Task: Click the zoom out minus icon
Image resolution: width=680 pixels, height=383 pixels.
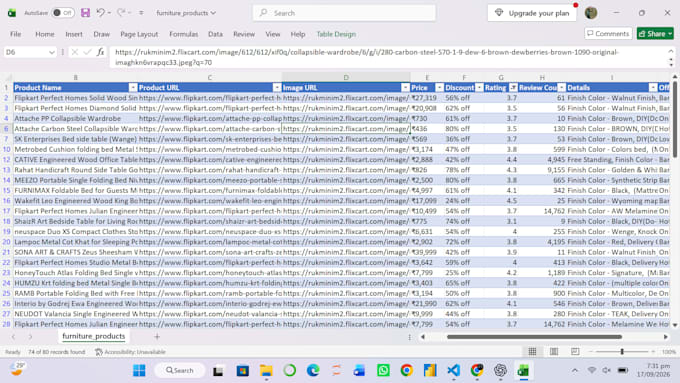Action: 591,351
